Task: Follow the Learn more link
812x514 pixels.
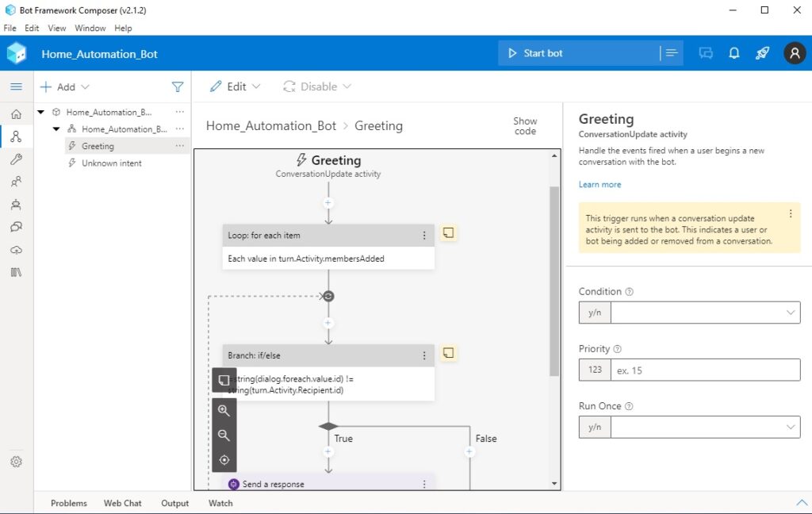Action: coord(599,184)
